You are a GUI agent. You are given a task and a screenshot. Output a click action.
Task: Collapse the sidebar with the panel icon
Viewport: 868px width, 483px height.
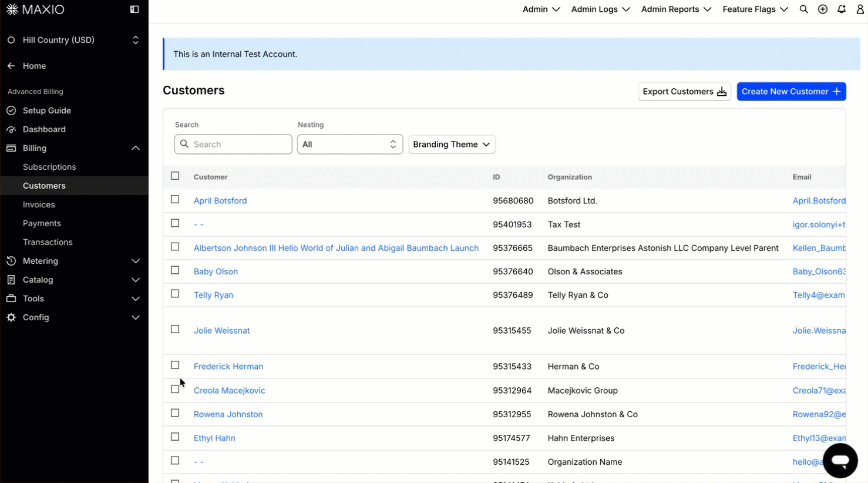[x=134, y=9]
